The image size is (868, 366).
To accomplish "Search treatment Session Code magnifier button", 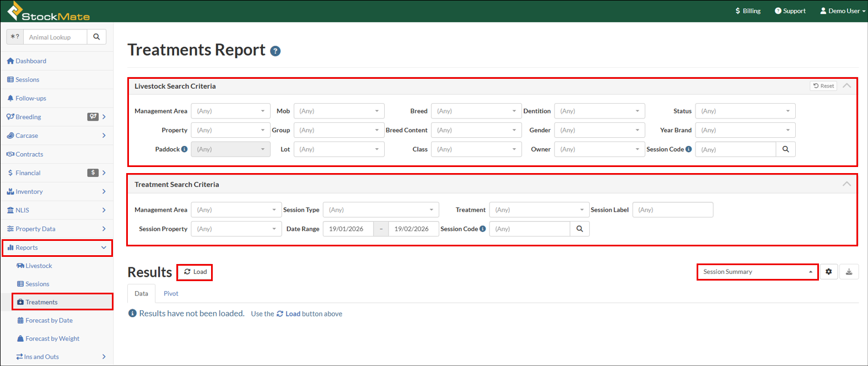I will 579,229.
